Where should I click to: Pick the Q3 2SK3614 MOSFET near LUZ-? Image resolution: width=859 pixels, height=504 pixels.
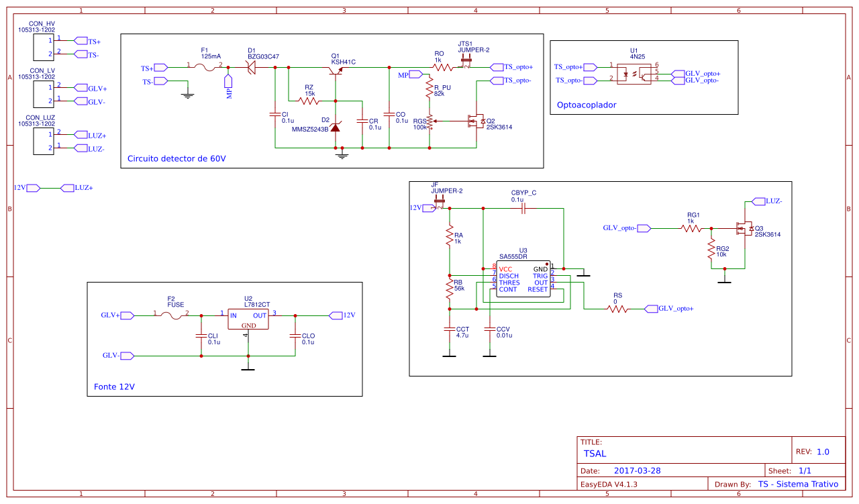click(x=744, y=228)
